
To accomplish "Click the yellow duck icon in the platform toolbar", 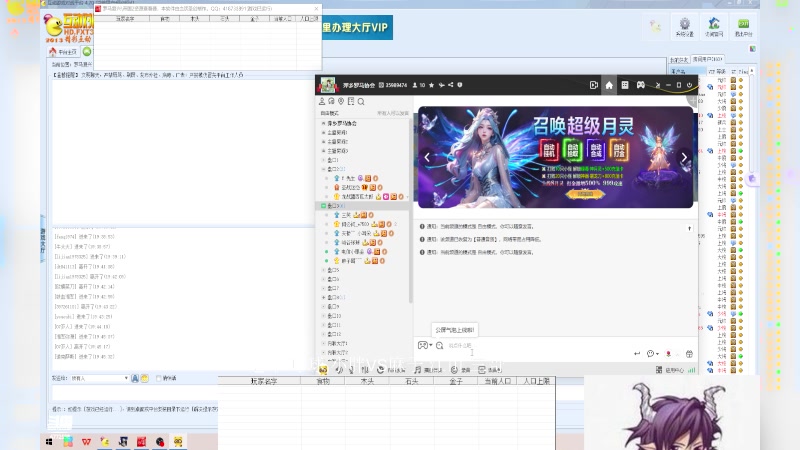I will click(655, 26).
